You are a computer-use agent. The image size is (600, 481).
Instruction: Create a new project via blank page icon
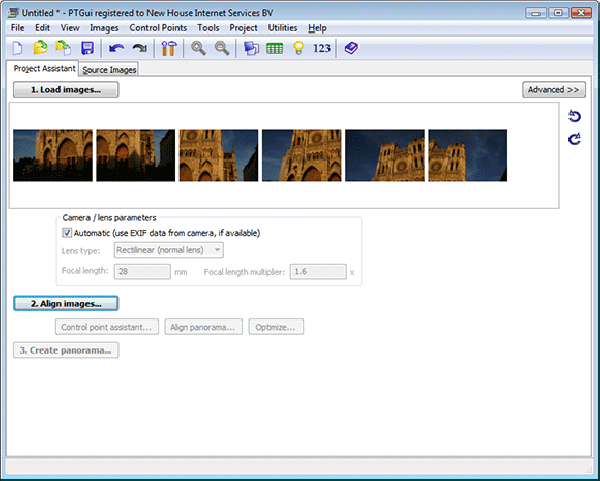coord(17,49)
